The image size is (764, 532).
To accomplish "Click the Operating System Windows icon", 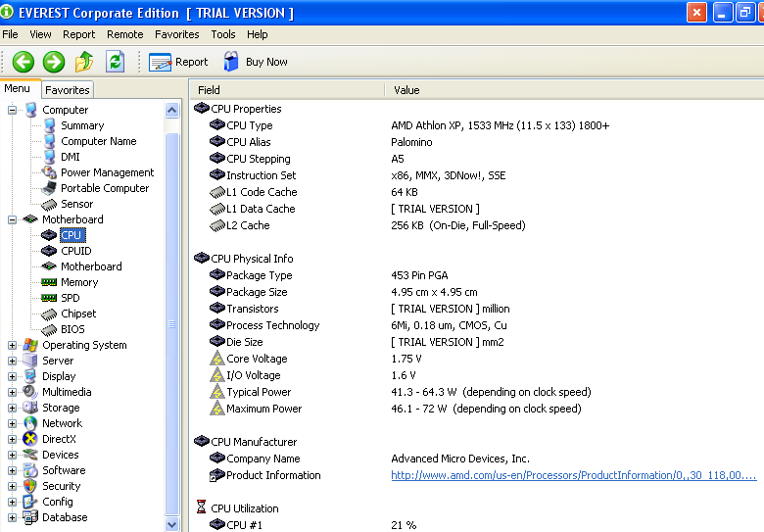I will (x=30, y=345).
